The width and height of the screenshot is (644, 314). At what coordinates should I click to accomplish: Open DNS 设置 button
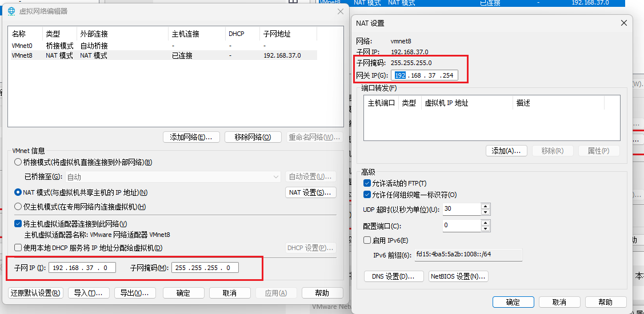coord(394,276)
